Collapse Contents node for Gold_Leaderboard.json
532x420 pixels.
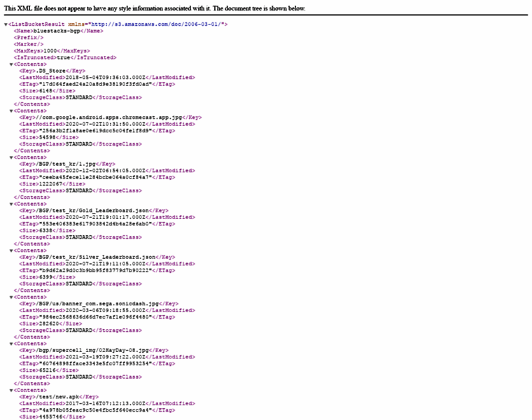[11, 204]
